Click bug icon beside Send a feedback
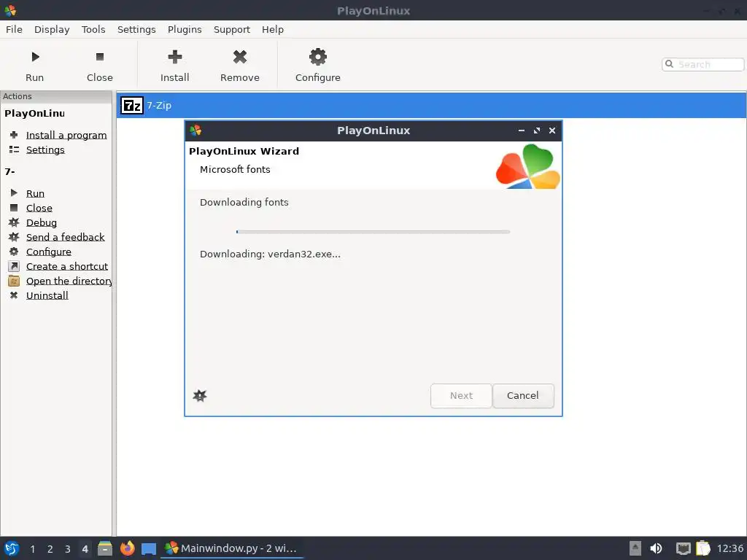Viewport: 747px width, 560px height. tap(14, 237)
